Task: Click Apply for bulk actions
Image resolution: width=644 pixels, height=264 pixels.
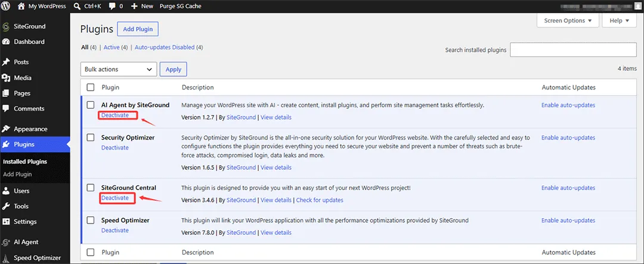Action: pos(174,69)
